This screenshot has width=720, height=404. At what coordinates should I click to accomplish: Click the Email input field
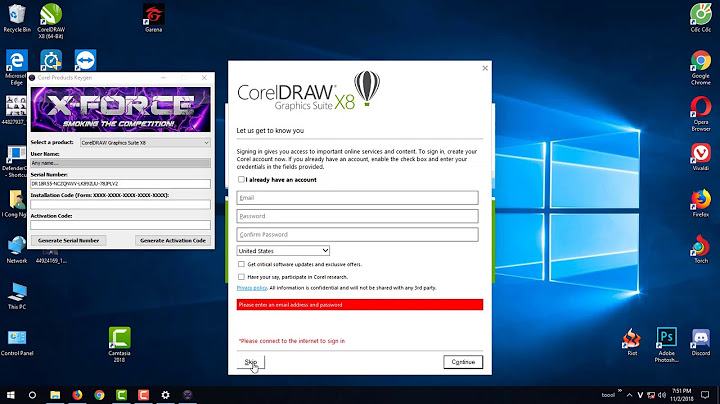pos(357,198)
